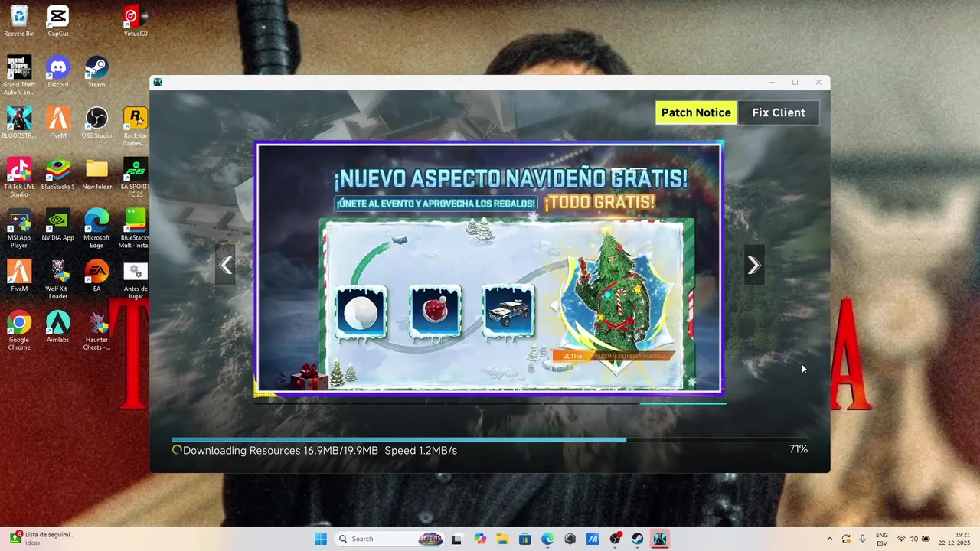Screen dimensions: 980x551
Task: Click the 71% progress value
Action: point(799,449)
